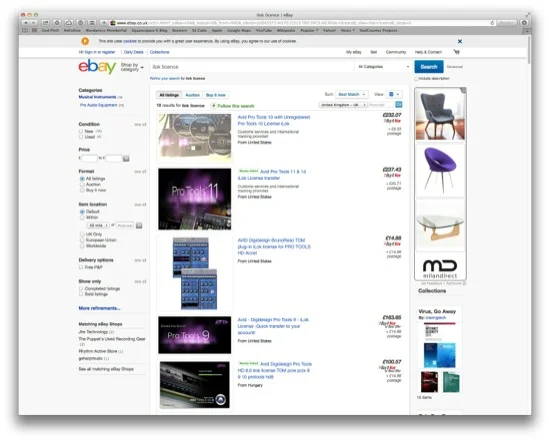Click the ebay search text field
This screenshot has height=441, width=550.
tap(251, 67)
